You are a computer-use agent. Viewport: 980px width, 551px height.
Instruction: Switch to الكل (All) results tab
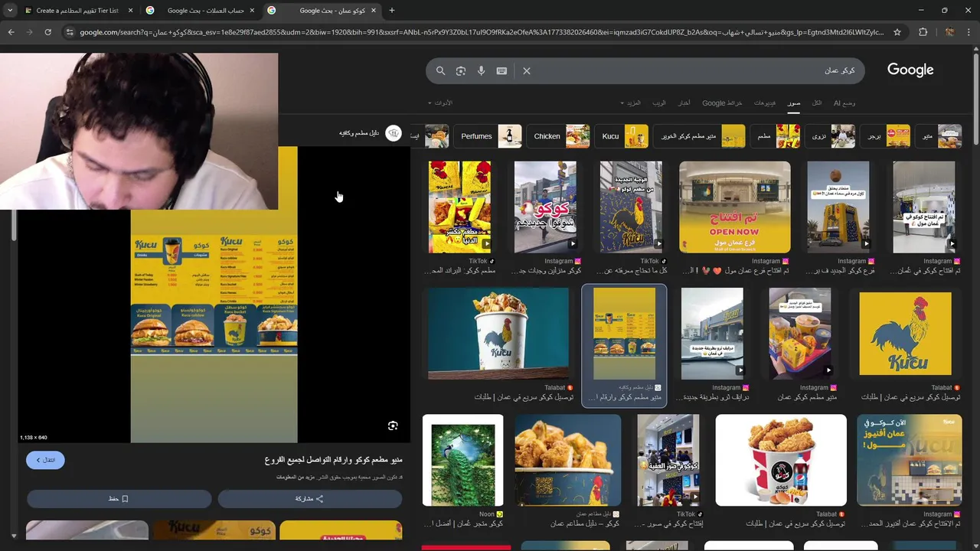pos(817,103)
